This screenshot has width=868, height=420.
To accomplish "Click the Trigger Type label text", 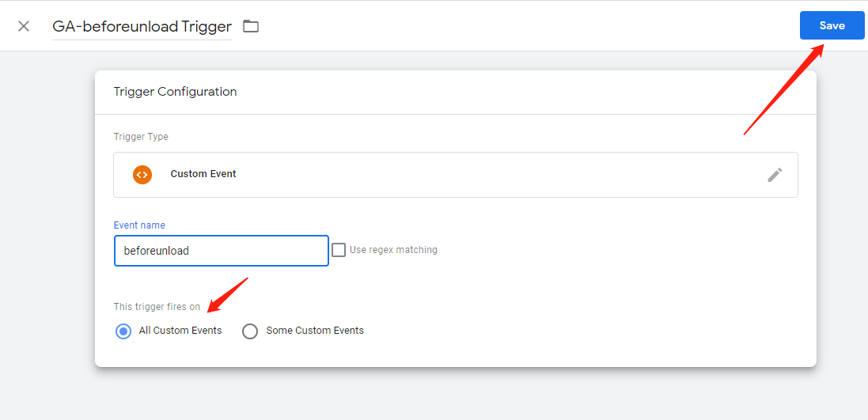I will coord(141,137).
